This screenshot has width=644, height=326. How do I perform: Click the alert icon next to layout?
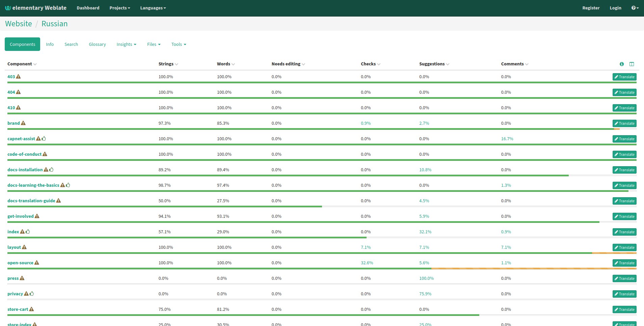(24, 247)
